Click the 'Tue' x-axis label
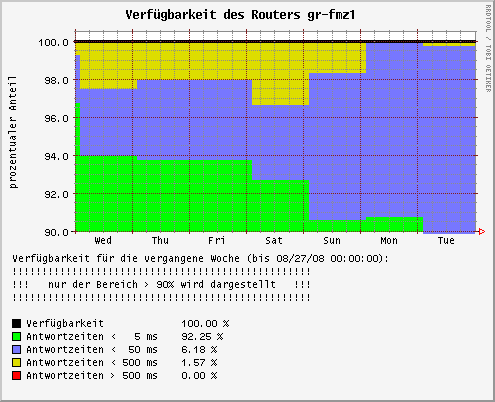 click(x=446, y=240)
